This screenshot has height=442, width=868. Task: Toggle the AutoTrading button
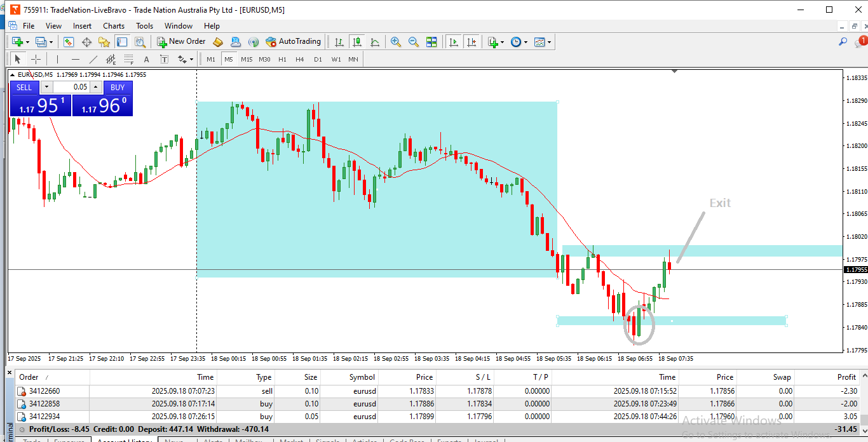[294, 42]
